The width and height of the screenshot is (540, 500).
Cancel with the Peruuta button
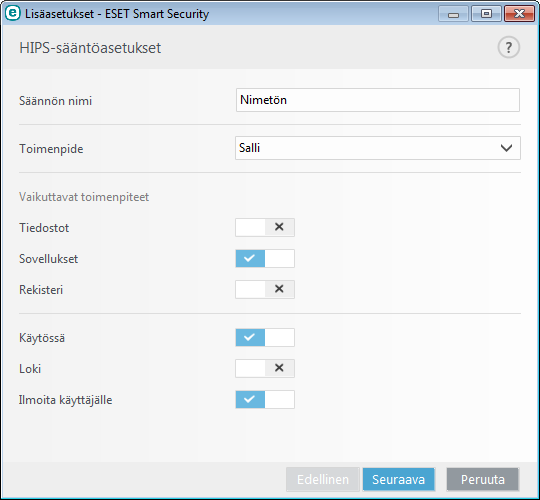coord(482,479)
